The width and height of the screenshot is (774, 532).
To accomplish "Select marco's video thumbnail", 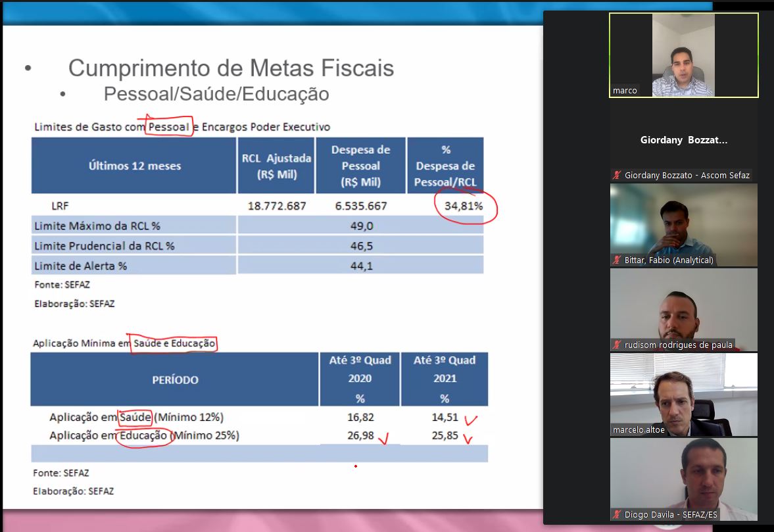I will 684,55.
